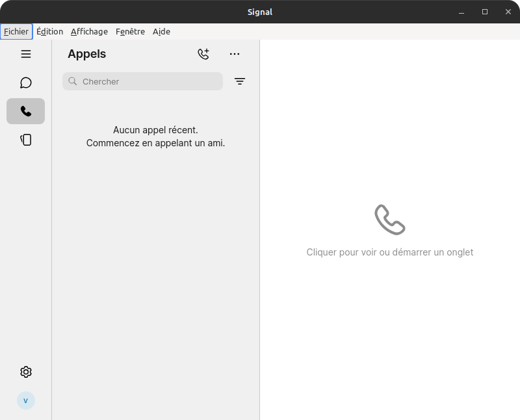Minimize the Signal window
The image size is (520, 420).
[461, 12]
